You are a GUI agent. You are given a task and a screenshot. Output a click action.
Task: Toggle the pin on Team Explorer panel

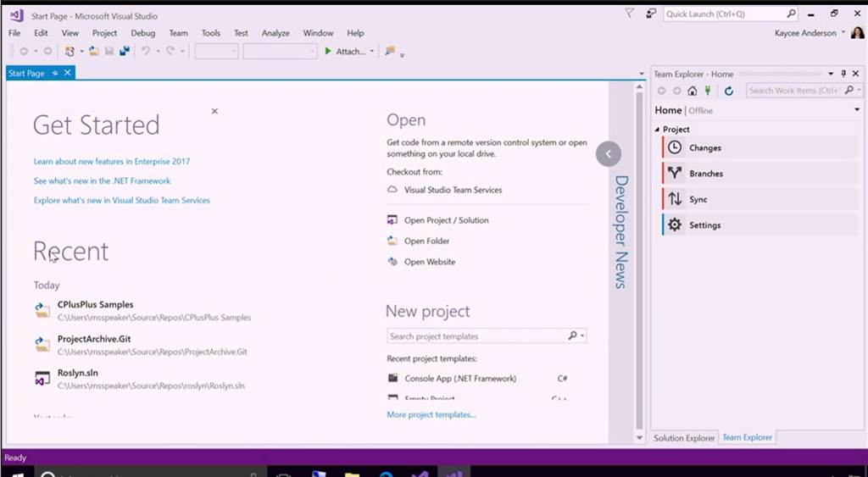tap(843, 74)
